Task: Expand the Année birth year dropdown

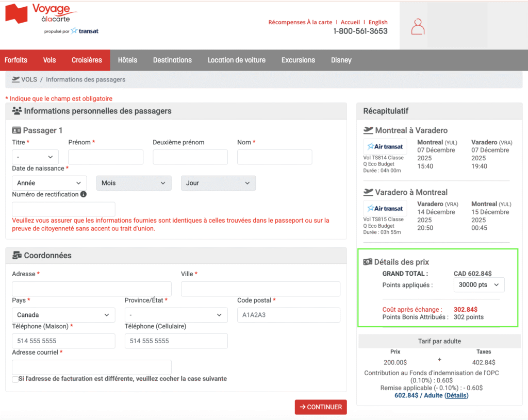Action: 49,183
